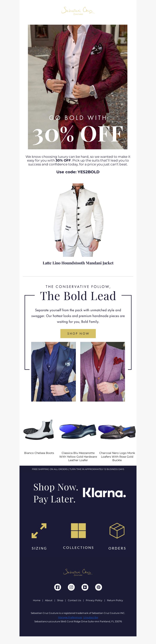Image resolution: width=156 pixels, height=644 pixels.
Task: Open the navy blue suit photo
Action: 53,372
